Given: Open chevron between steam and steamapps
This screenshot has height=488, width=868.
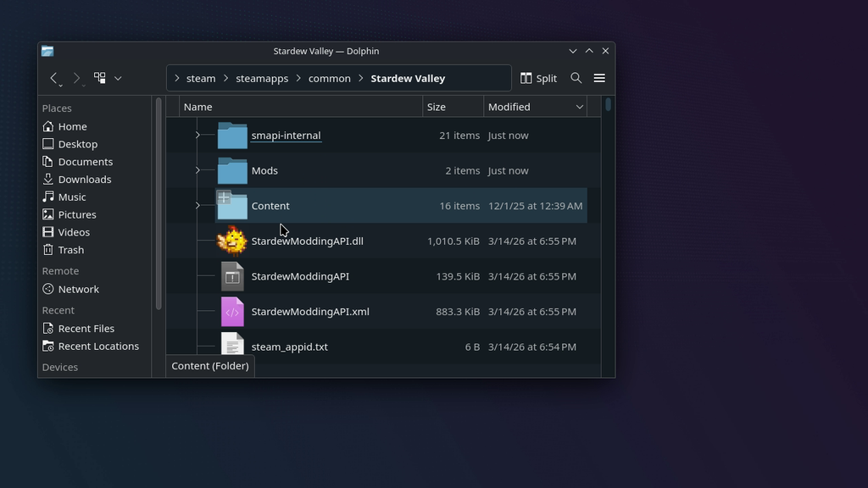Looking at the screenshot, I should [225, 79].
